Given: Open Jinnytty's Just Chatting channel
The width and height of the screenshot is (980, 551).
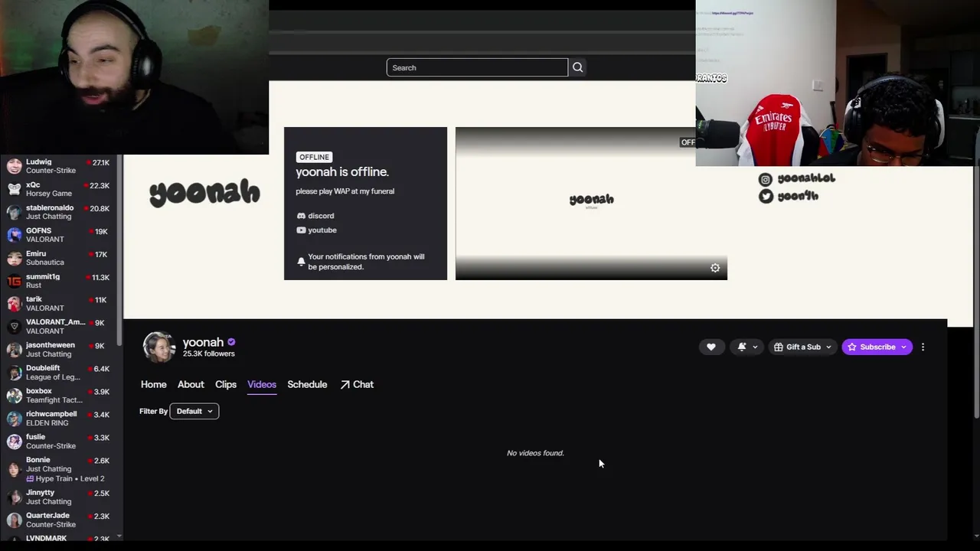Looking at the screenshot, I should (60, 497).
